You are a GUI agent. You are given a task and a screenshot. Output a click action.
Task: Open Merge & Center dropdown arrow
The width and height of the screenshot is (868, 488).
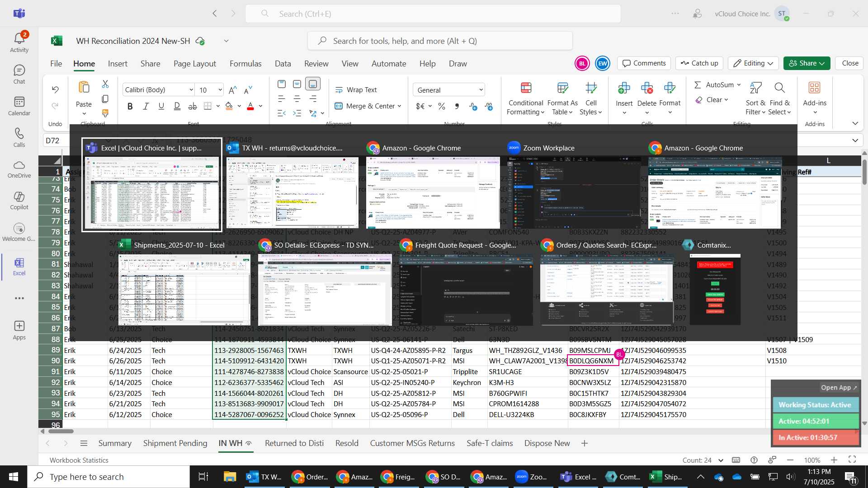coord(400,106)
